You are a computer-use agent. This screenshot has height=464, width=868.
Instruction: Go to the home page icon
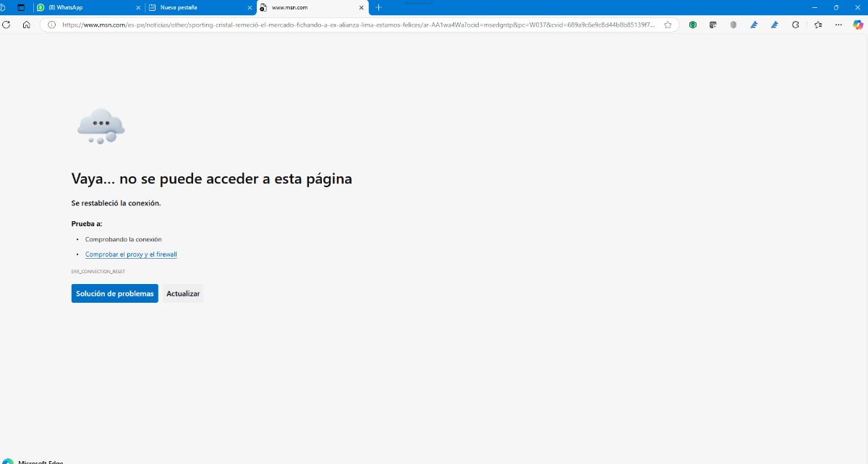[26, 25]
